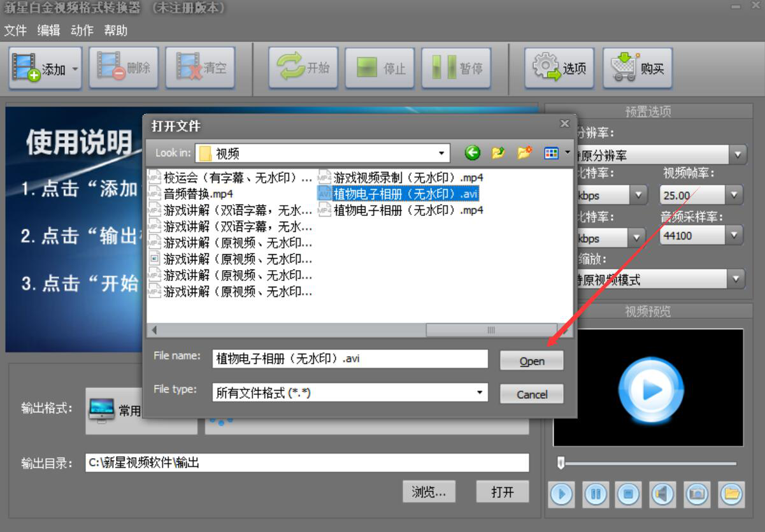
Task: Open dropdown arrow next to view menu icon
Action: point(567,153)
